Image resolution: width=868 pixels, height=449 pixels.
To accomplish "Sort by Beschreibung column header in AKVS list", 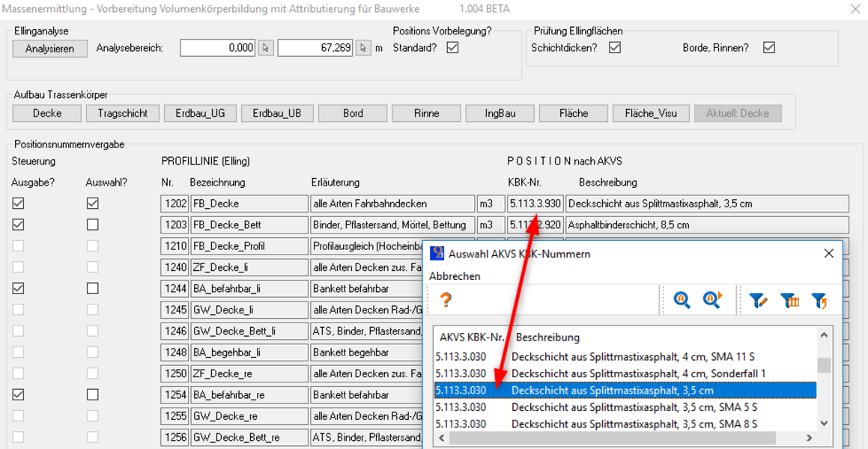I will pyautogui.click(x=547, y=337).
